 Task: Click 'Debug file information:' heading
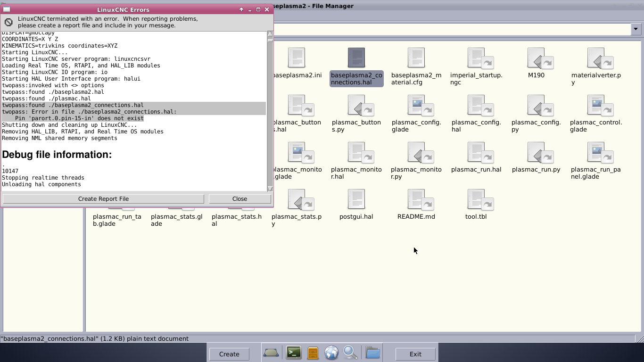[57, 155]
